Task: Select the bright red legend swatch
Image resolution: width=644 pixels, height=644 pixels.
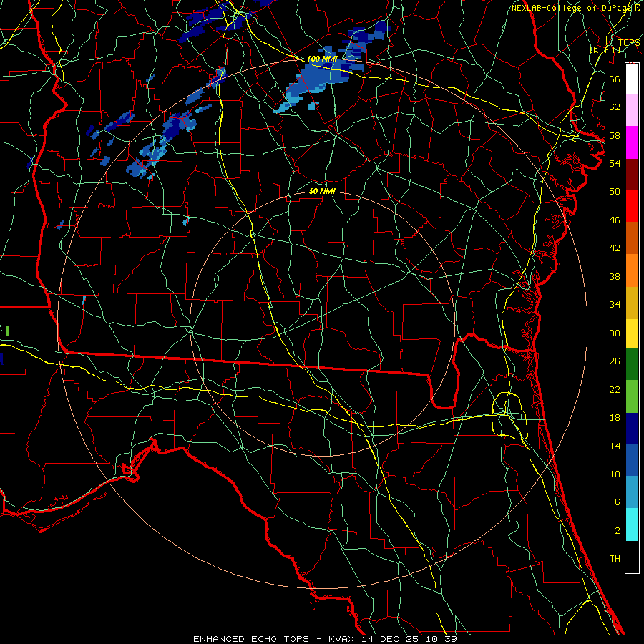Action: (x=632, y=206)
